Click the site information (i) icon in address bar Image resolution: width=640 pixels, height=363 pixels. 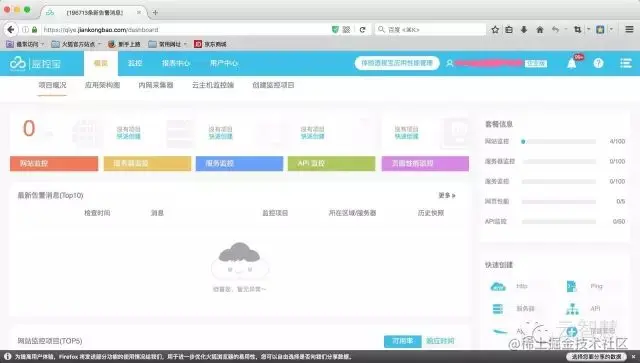coord(25,30)
